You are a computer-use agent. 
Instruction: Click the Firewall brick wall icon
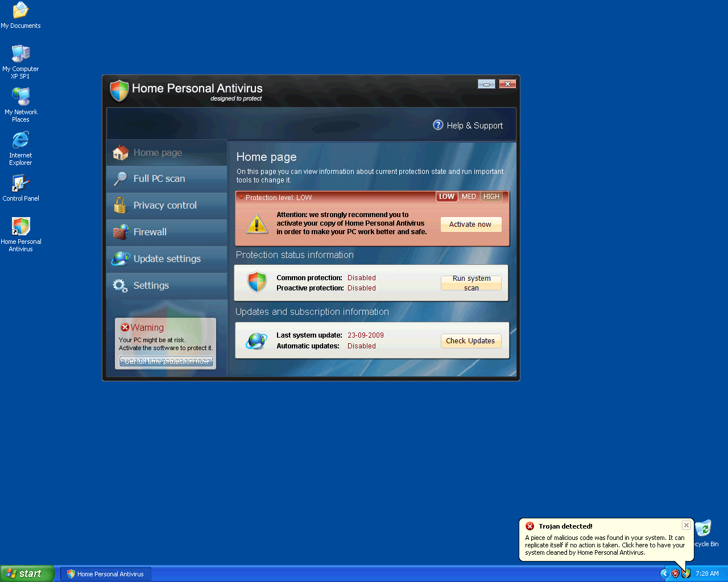(121, 232)
